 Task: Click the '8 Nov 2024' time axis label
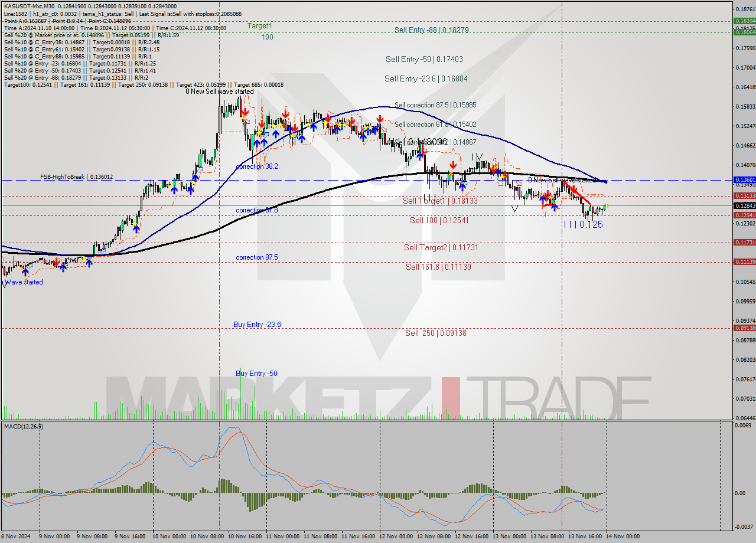coord(17,536)
